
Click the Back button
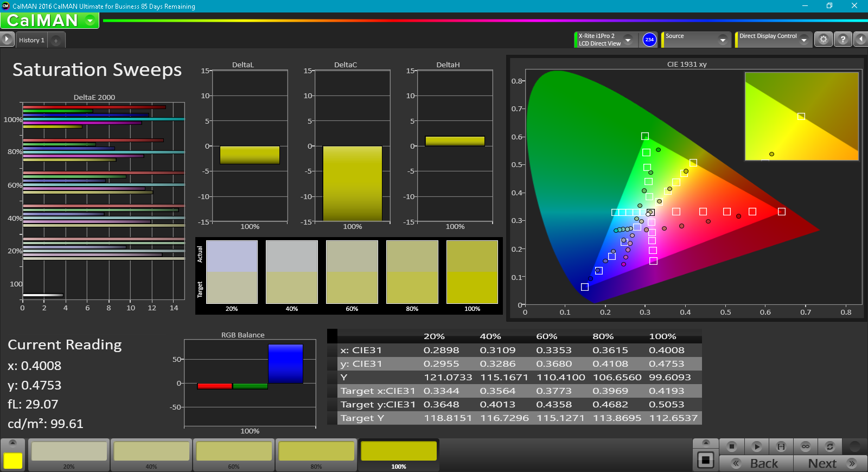click(756, 463)
